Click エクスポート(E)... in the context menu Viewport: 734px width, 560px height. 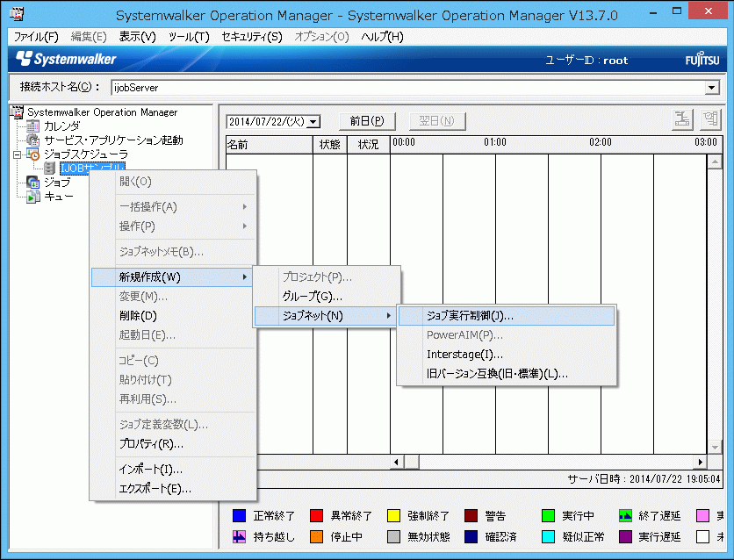click(x=155, y=489)
